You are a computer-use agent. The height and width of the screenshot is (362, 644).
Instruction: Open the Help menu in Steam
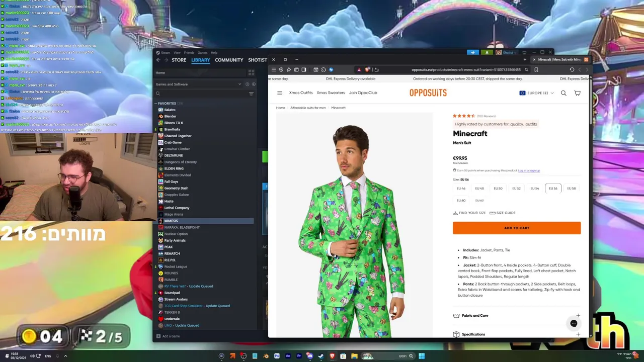214,53
